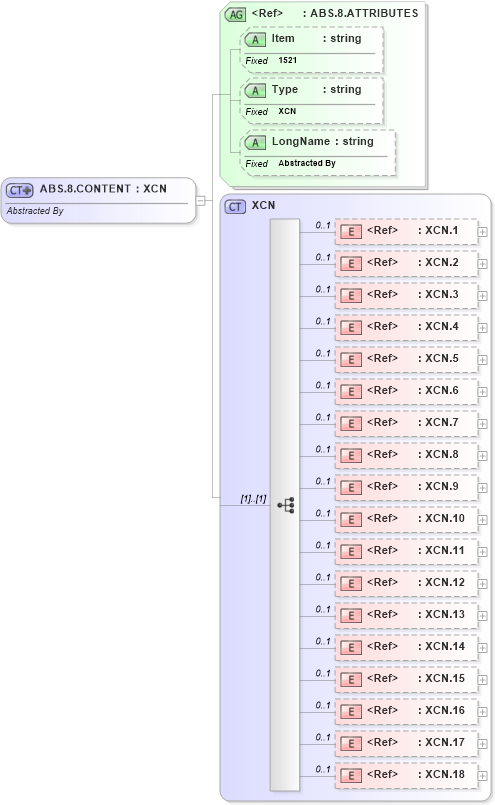
Task: Click the fixed value XCN under Type
Action: [x=287, y=111]
